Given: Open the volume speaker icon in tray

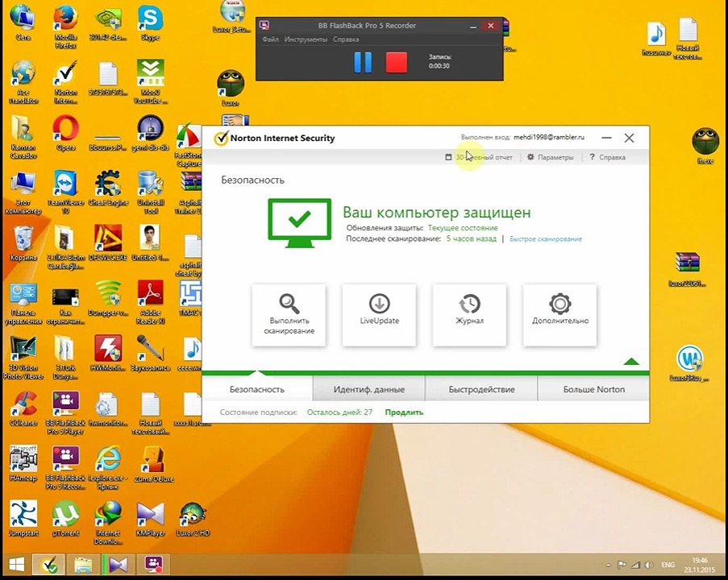Looking at the screenshot, I should tap(649, 565).
